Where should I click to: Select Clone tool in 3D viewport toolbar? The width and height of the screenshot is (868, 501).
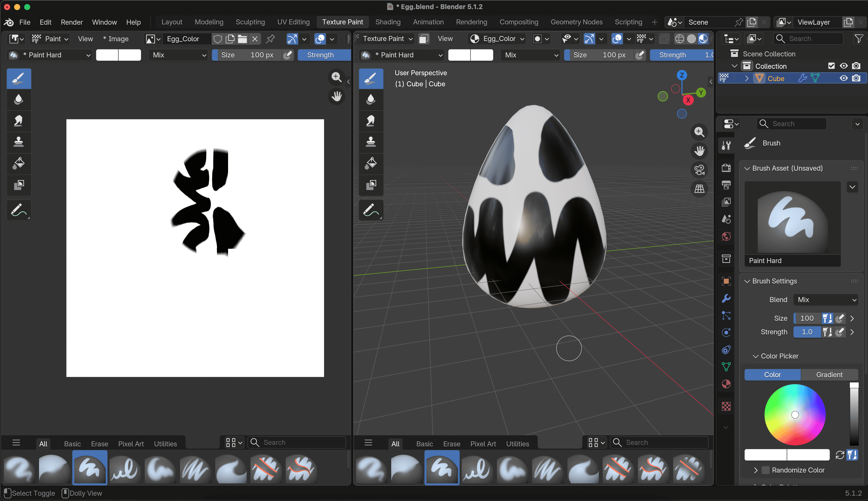coord(371,142)
